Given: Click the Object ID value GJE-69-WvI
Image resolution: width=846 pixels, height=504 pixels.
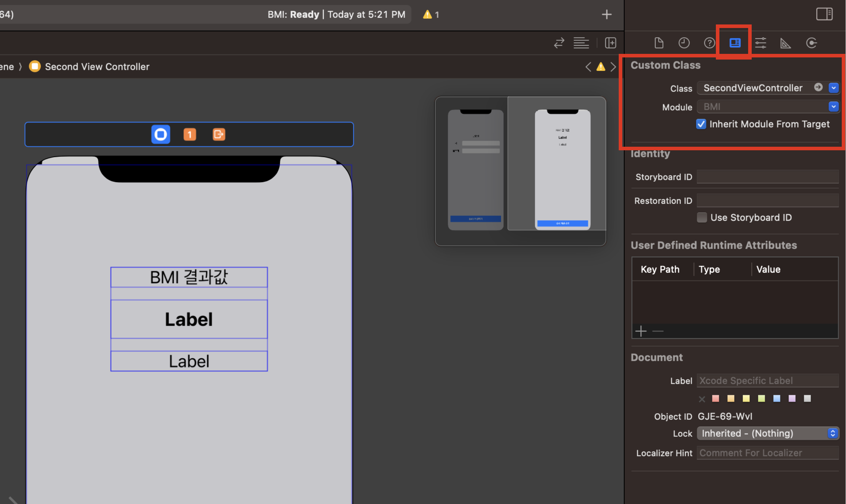Looking at the screenshot, I should click(725, 416).
